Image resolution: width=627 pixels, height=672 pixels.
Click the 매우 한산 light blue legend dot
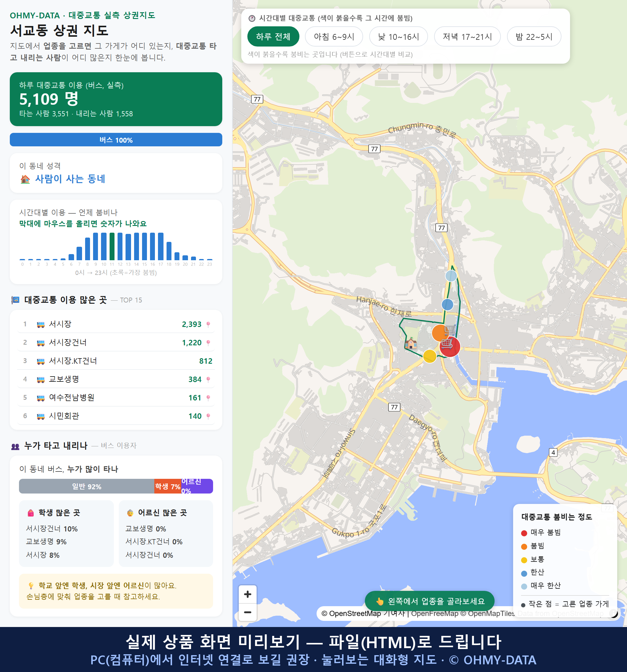tap(524, 587)
